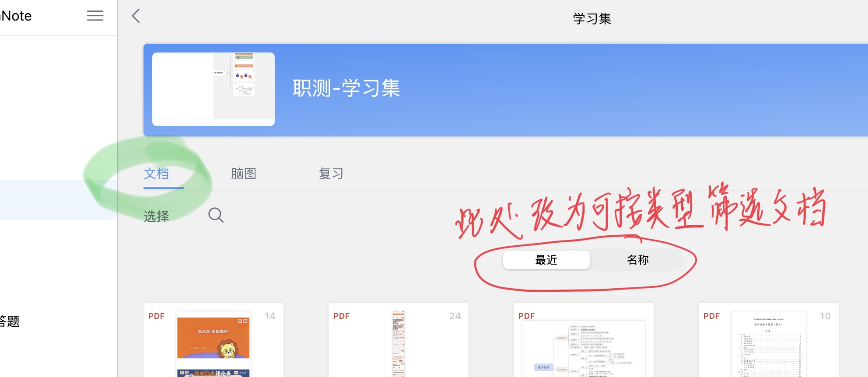Image resolution: width=868 pixels, height=377 pixels.
Task: Click the 职测-学习集 title banner
Action: 346,88
